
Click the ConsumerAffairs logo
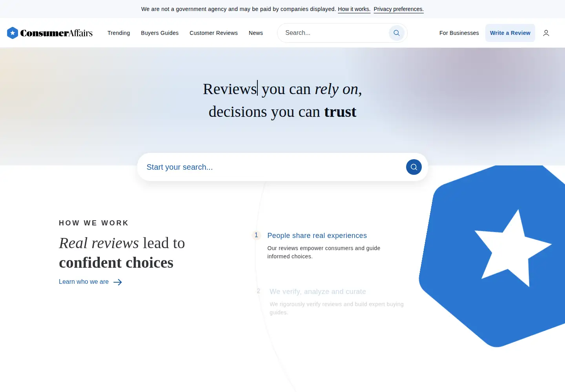(50, 33)
